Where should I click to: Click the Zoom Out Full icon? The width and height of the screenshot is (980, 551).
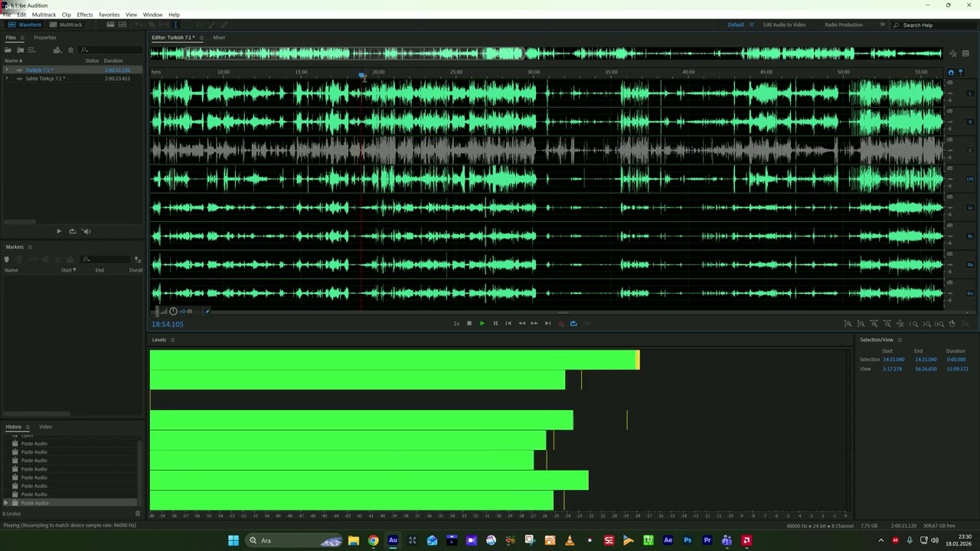coord(900,324)
